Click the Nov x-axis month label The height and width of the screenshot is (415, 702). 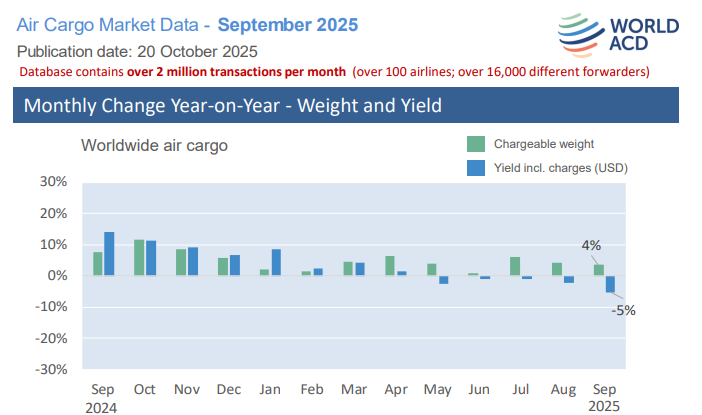coord(187,390)
